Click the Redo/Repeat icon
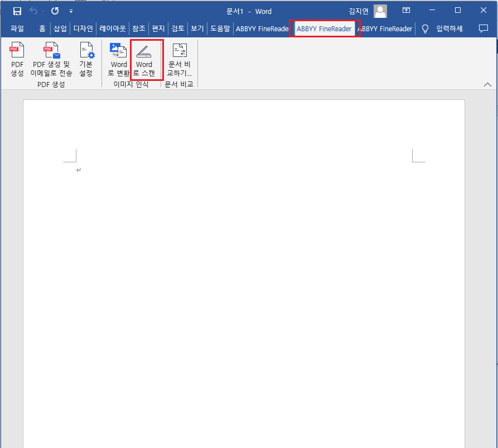Image resolution: width=498 pixels, height=448 pixels. click(x=55, y=11)
